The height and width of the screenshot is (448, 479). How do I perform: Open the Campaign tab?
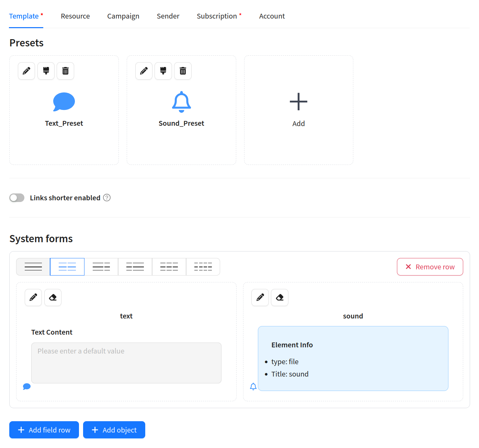point(123,16)
